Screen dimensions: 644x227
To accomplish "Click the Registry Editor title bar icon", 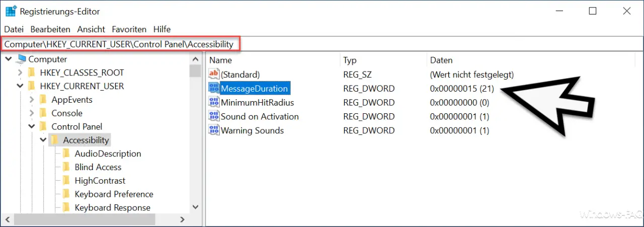I will click(x=10, y=11).
